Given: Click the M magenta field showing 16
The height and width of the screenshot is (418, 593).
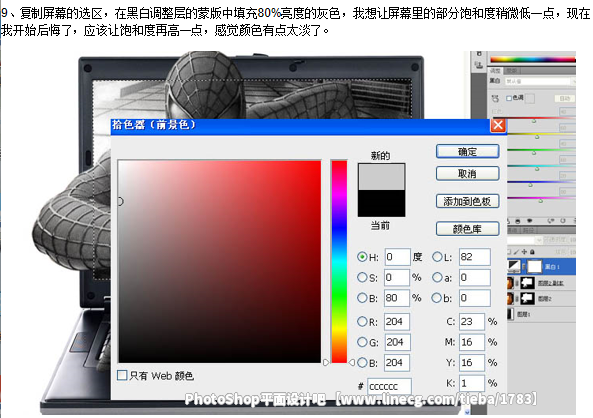Looking at the screenshot, I should click(x=472, y=342).
